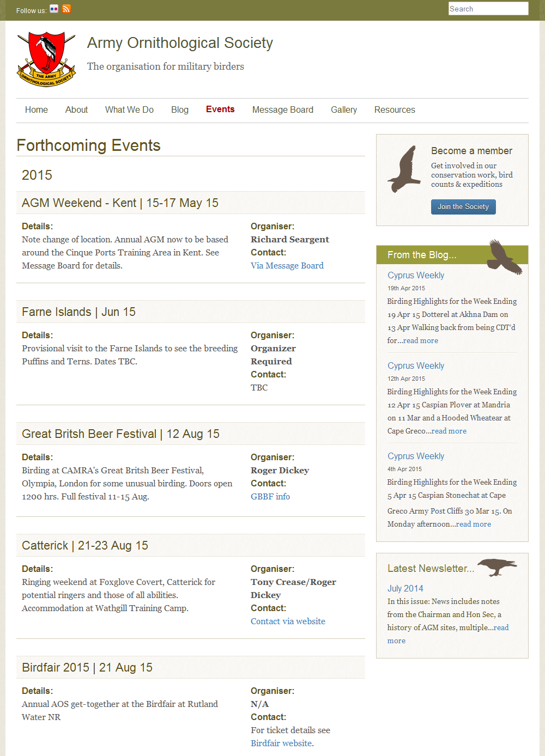Click the flying bird on blog header
Screen dimensions: 545x756
[505, 257]
